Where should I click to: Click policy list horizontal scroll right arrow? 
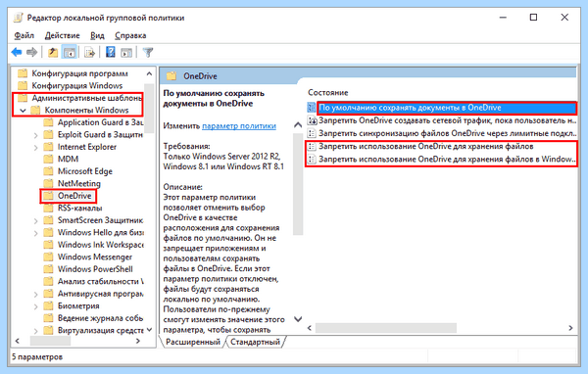point(570,328)
